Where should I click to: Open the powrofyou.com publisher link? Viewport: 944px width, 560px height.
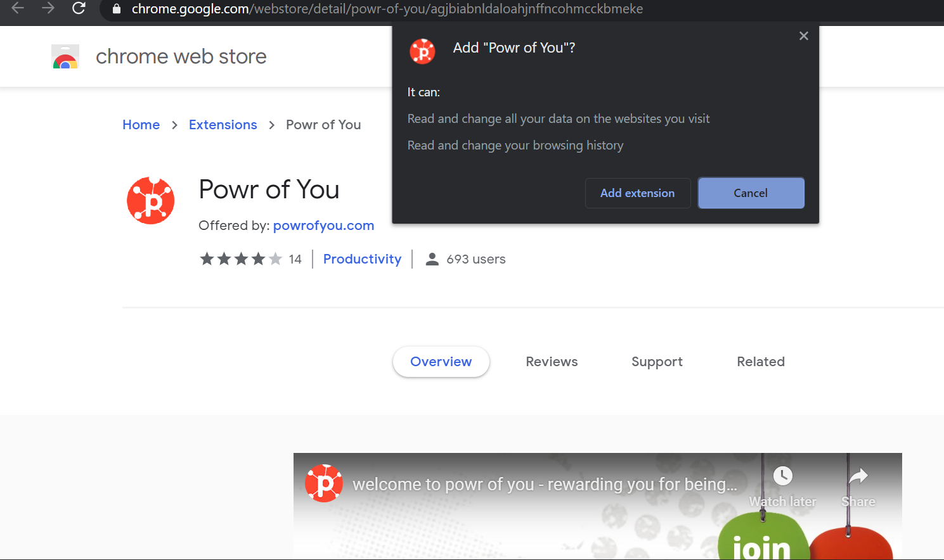click(323, 226)
